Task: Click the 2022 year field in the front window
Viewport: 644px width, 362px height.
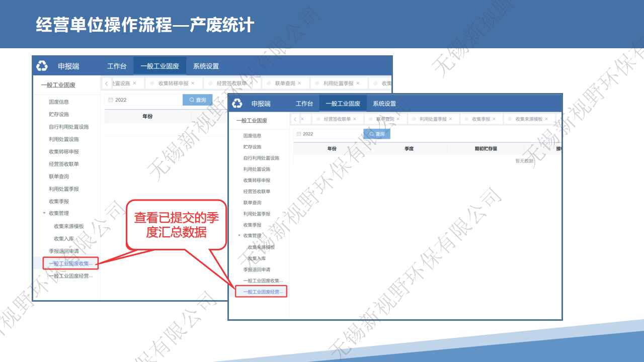Action: (x=329, y=134)
